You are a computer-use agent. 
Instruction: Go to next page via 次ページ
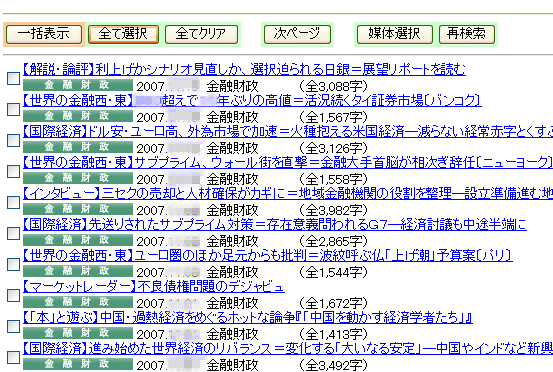coord(297,34)
